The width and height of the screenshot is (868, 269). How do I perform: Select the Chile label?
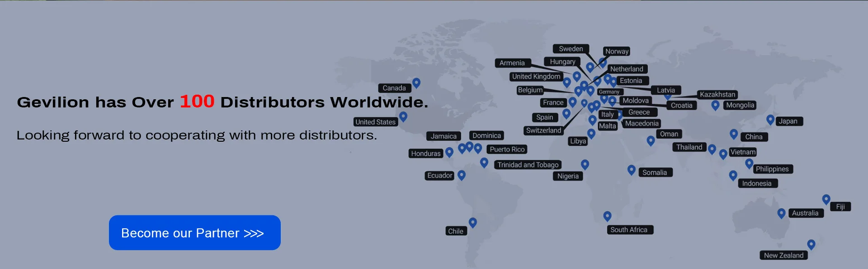[456, 231]
